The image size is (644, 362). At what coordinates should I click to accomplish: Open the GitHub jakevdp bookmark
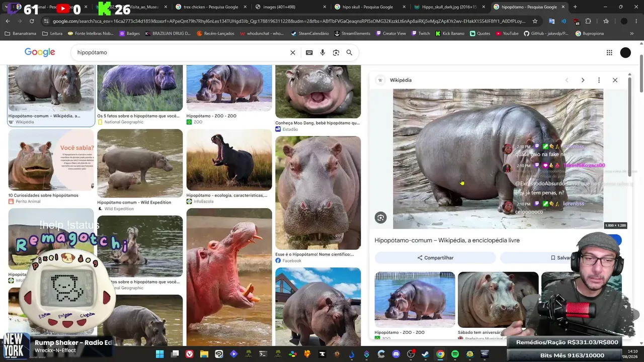[546, 33]
